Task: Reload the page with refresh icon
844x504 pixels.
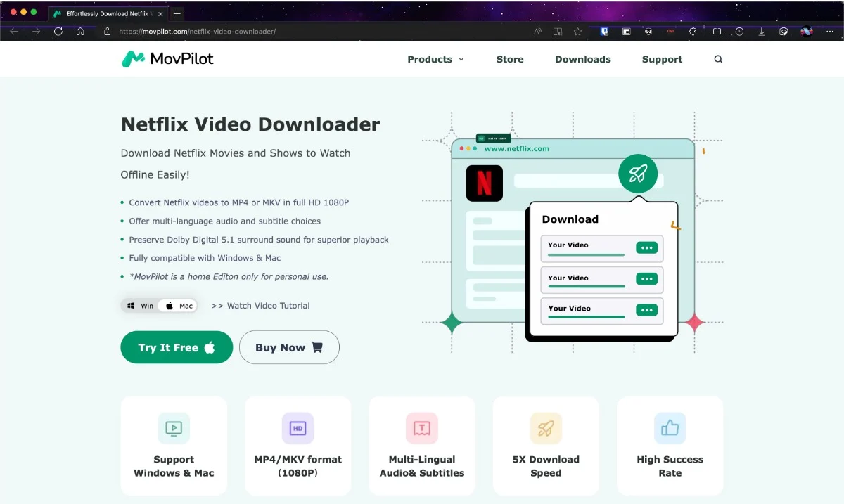Action: pyautogui.click(x=58, y=32)
